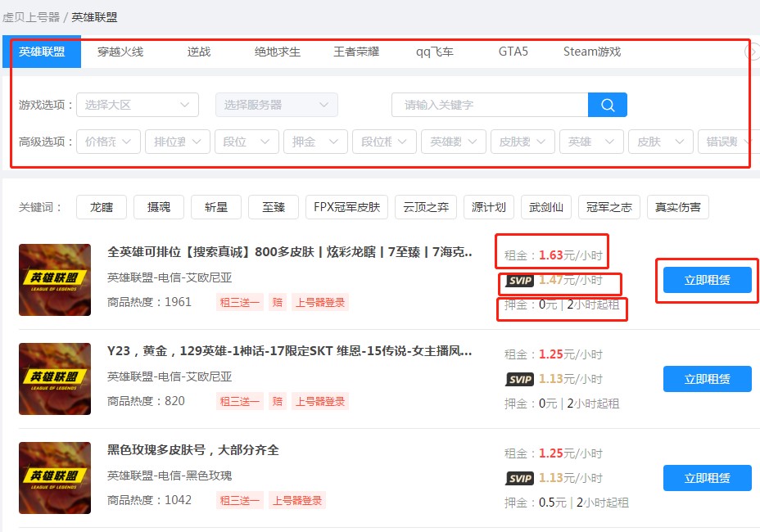Click the 上号器登录 tag on 800多皮肤 listing
The width and height of the screenshot is (760, 532).
(320, 302)
